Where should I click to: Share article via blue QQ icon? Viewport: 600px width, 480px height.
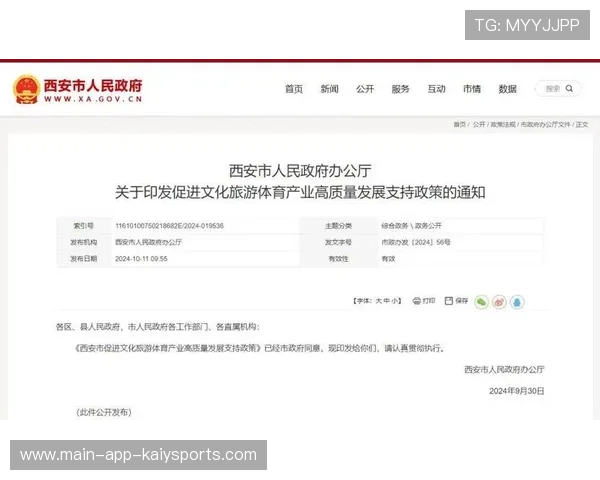(517, 302)
